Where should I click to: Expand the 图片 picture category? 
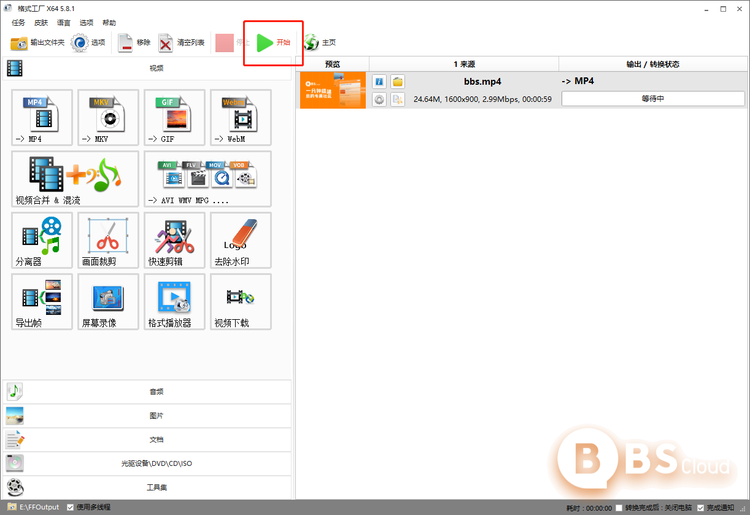coord(147,416)
